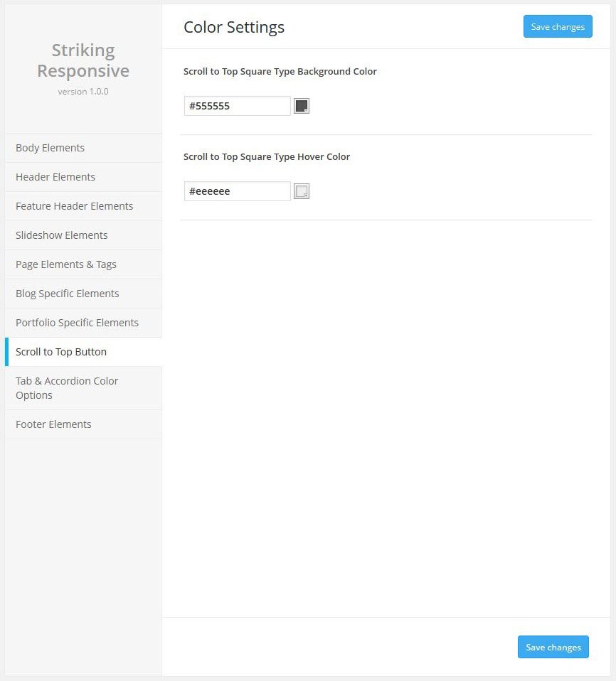Go to Header Elements section

click(55, 177)
